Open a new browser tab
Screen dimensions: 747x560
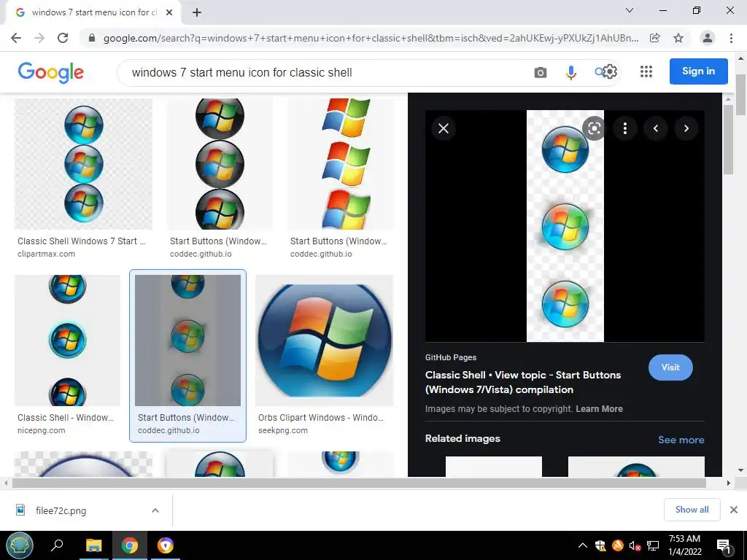197,12
